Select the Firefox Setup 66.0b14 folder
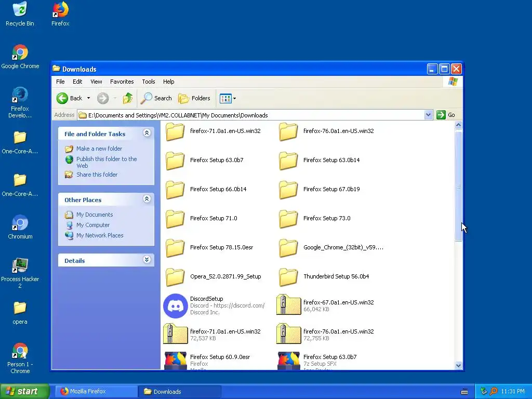Screen dimensions: 532x399 tap(206, 190)
